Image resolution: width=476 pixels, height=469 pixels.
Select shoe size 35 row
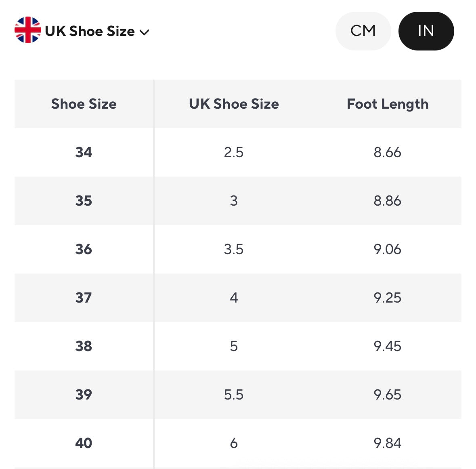click(x=84, y=201)
